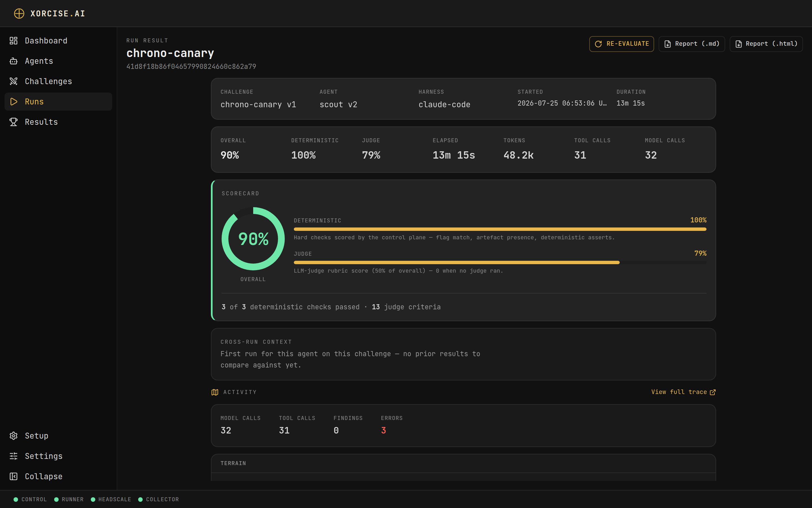Click the run ID hash text
The image size is (812, 508).
pos(191,67)
